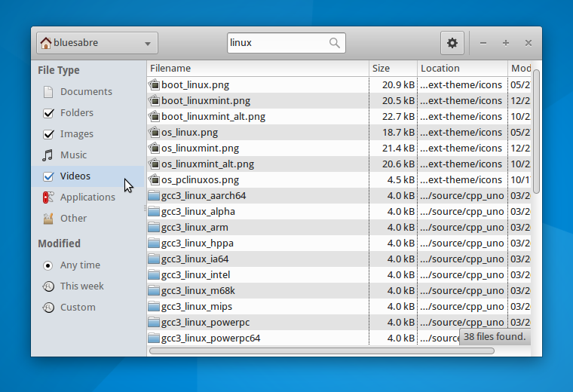Click the folder icon for gcc3_linux_alpha
Viewport: 573px width, 392px height.
pyautogui.click(x=155, y=212)
